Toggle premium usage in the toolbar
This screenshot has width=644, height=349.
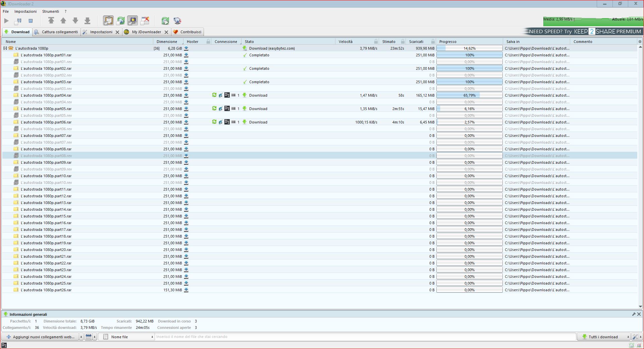(x=132, y=21)
